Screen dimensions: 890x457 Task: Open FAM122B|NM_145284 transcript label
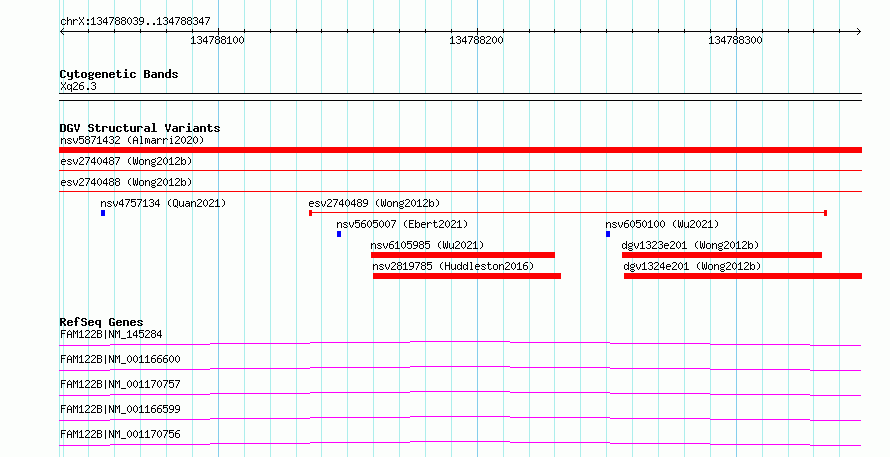111,334
